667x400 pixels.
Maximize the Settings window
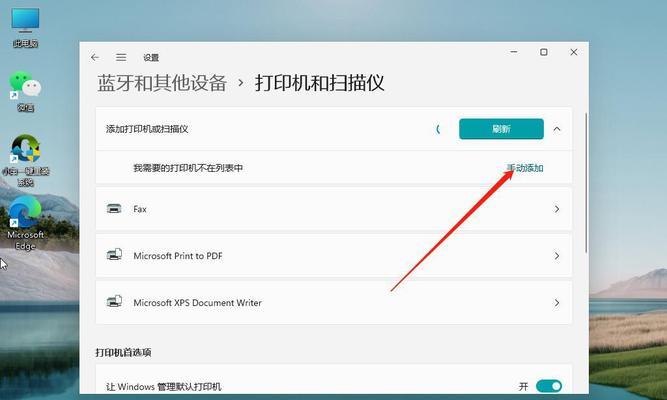click(x=544, y=52)
